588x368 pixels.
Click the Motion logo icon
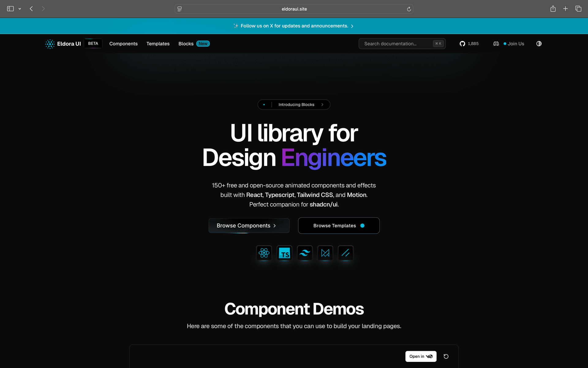pos(325,253)
